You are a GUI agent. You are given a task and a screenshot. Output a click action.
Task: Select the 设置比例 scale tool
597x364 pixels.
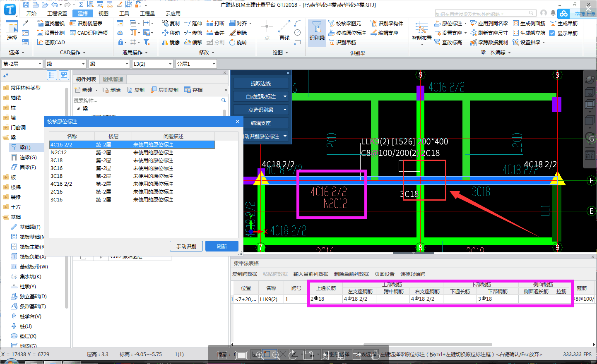point(51,33)
